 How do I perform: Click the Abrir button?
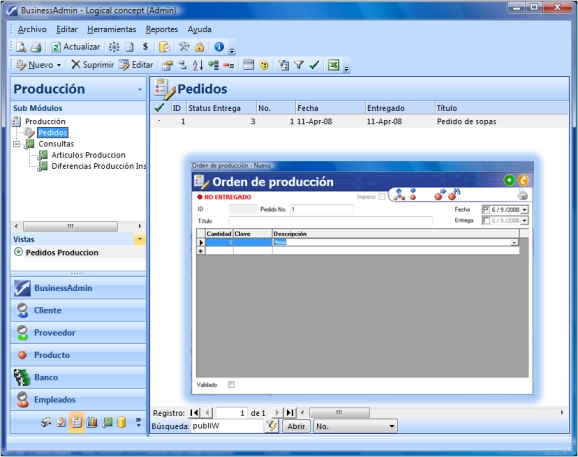pyautogui.click(x=296, y=426)
